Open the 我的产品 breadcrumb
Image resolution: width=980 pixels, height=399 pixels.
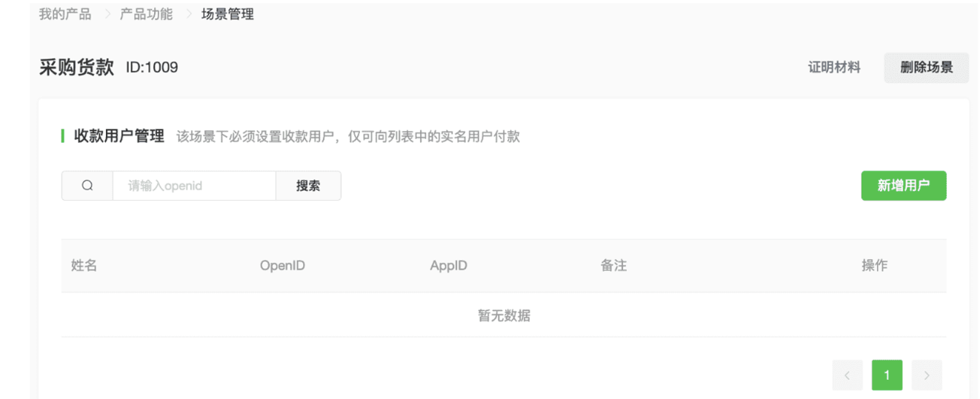click(65, 14)
